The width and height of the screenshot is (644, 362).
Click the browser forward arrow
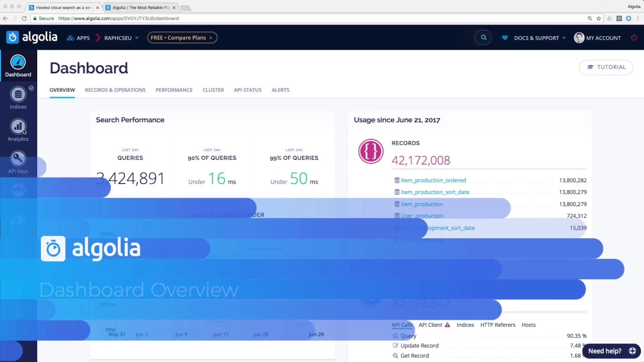click(15, 18)
